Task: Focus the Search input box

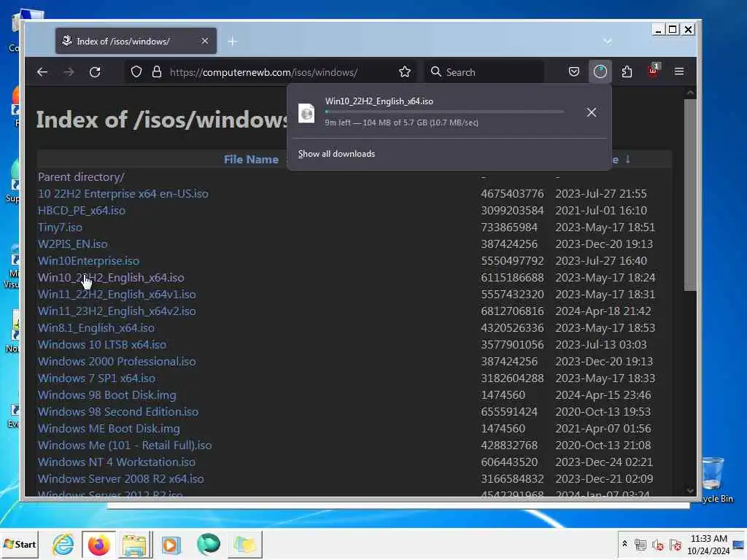Action: click(484, 72)
